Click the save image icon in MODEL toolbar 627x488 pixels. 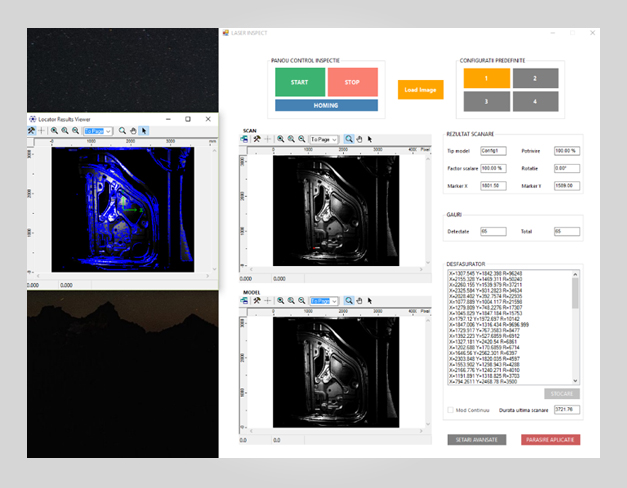pyautogui.click(x=245, y=299)
